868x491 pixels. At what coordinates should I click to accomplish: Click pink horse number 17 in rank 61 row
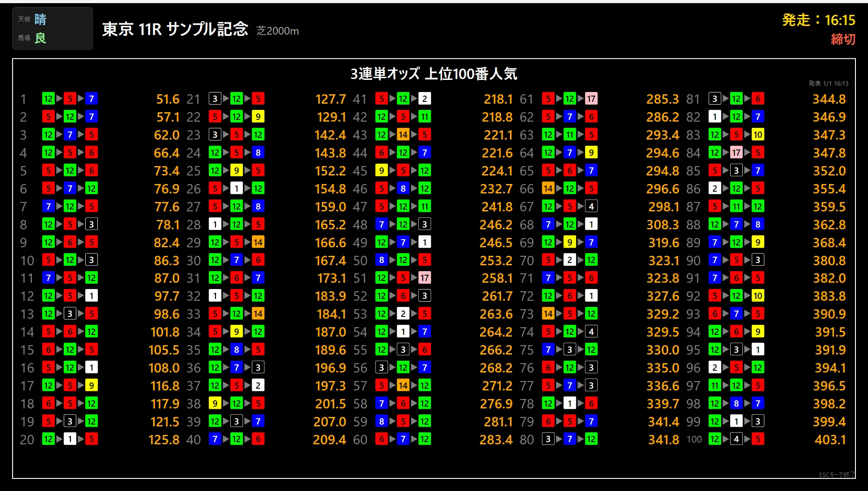(591, 99)
